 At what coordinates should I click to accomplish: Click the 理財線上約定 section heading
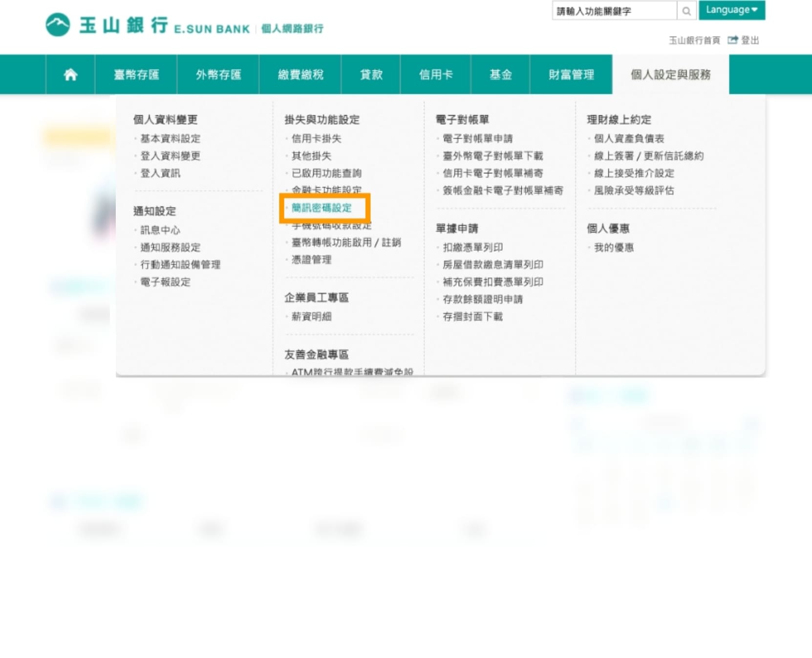click(x=619, y=120)
